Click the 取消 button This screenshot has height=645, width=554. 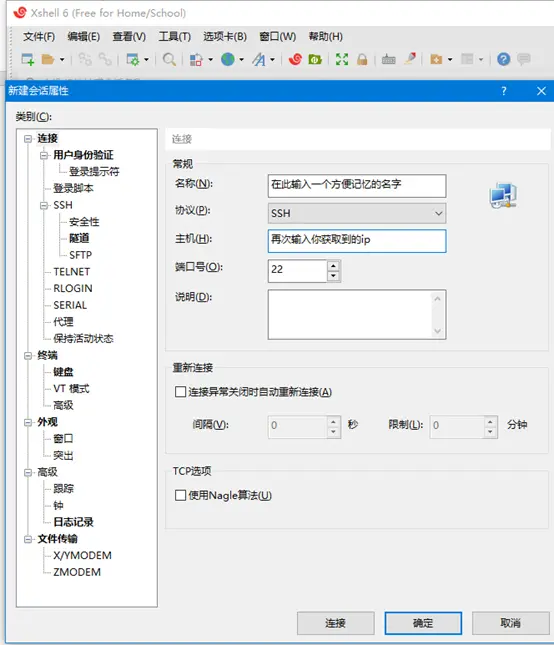pyautogui.click(x=510, y=623)
